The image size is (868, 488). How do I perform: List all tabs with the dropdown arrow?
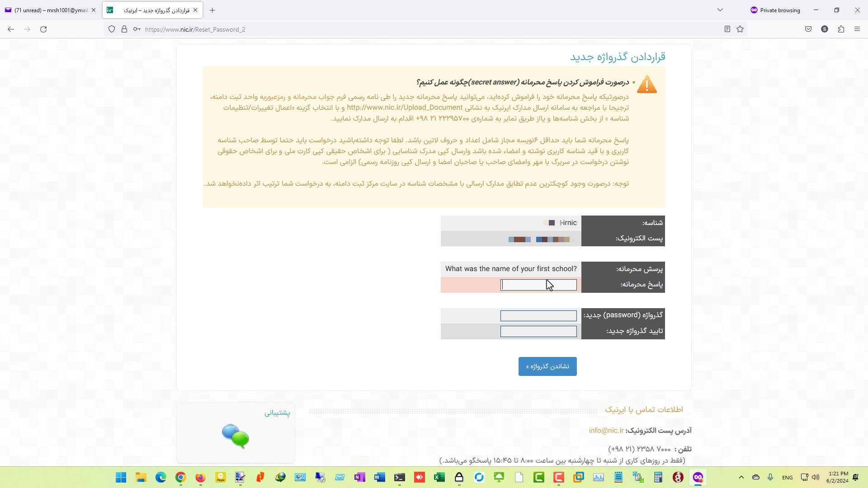pyautogui.click(x=720, y=10)
